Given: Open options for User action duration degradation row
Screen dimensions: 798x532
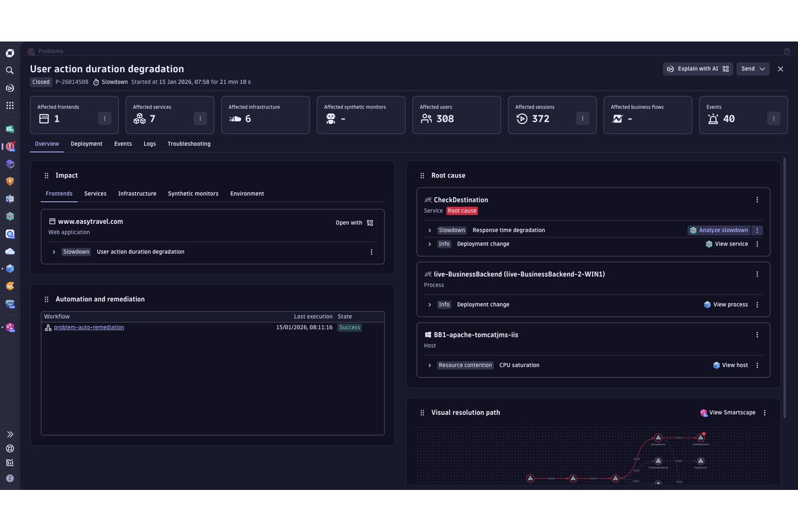Looking at the screenshot, I should [x=372, y=252].
